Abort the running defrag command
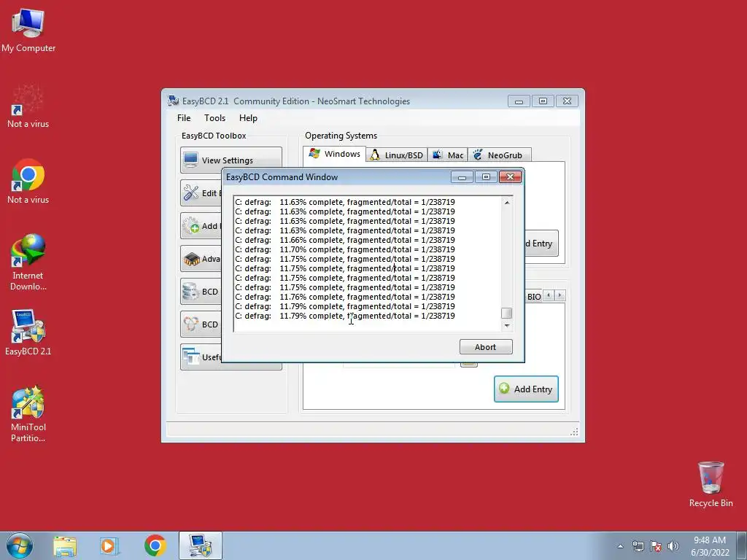 tap(486, 346)
